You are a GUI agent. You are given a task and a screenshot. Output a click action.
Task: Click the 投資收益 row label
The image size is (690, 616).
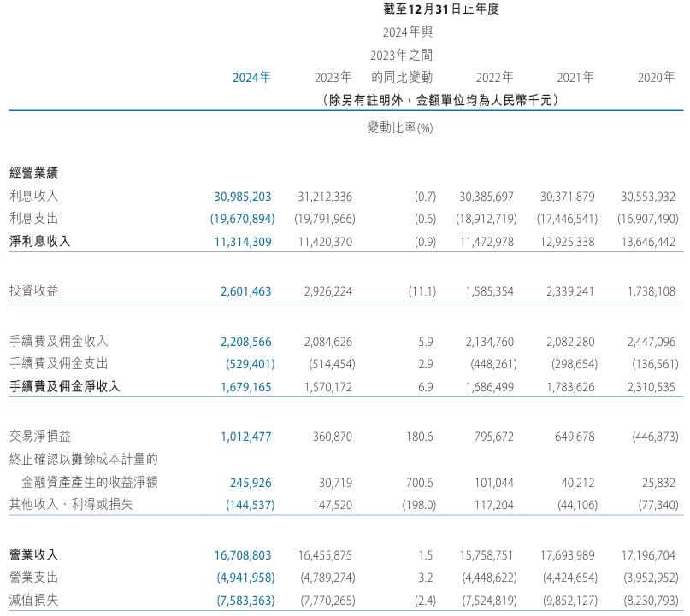pos(33,291)
